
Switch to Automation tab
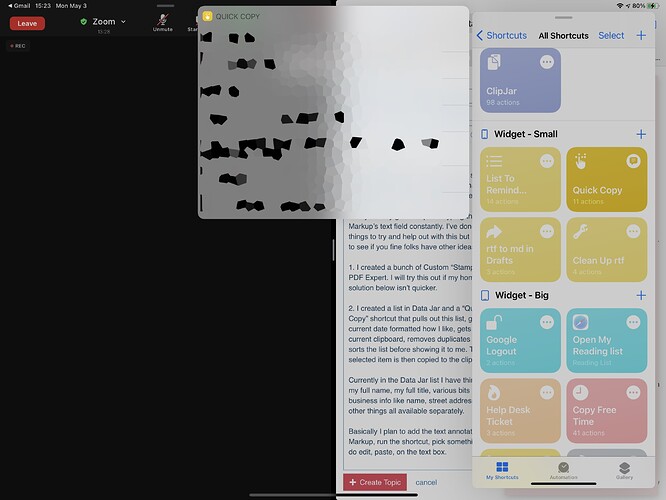click(x=564, y=471)
